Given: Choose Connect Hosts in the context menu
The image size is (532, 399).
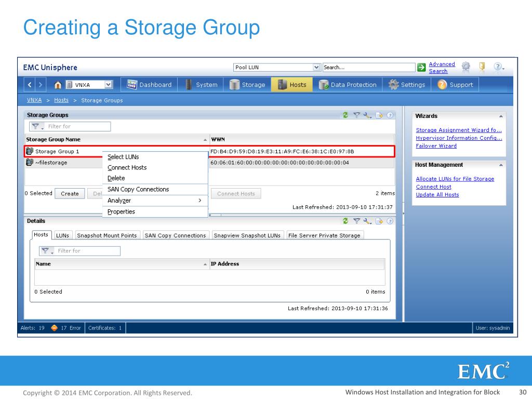Looking at the screenshot, I should click(155, 168).
